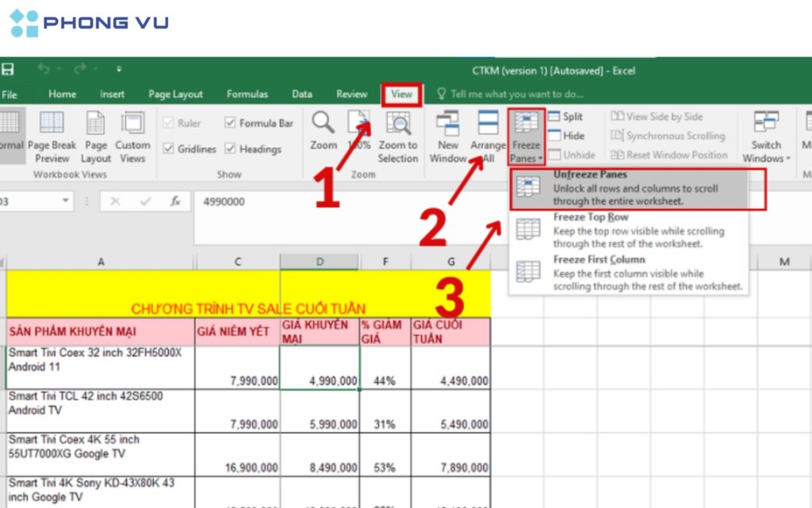Open the Freeze Panes dropdown
This screenshot has width=812, height=508.
point(527,137)
